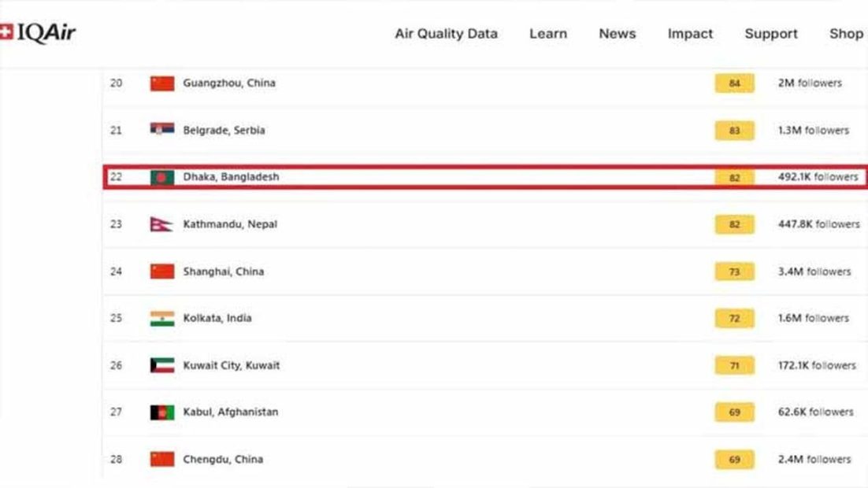Open the Shop link in navigation
This screenshot has width=868, height=488.
847,35
